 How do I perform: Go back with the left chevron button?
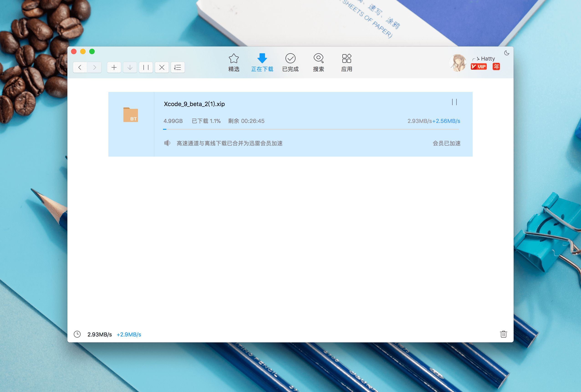click(80, 67)
